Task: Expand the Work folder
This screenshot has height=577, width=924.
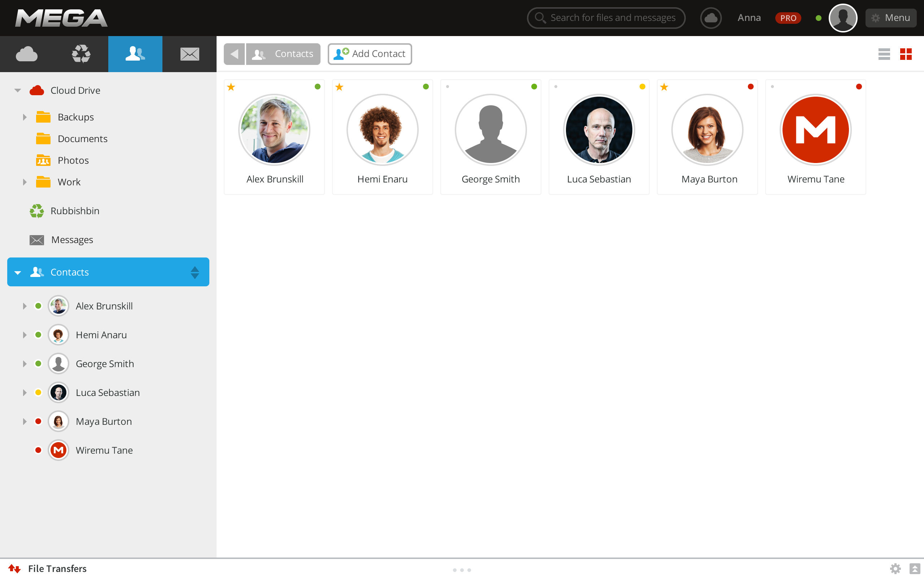Action: tap(25, 182)
